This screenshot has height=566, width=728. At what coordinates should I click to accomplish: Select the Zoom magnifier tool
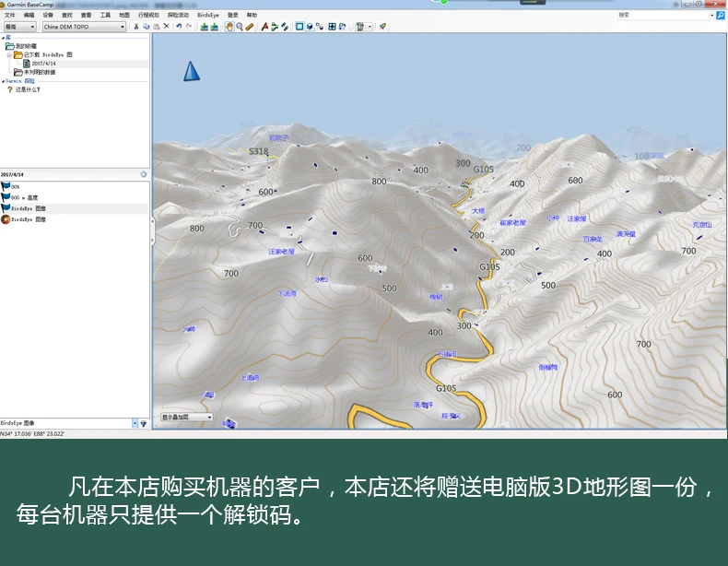tap(240, 27)
